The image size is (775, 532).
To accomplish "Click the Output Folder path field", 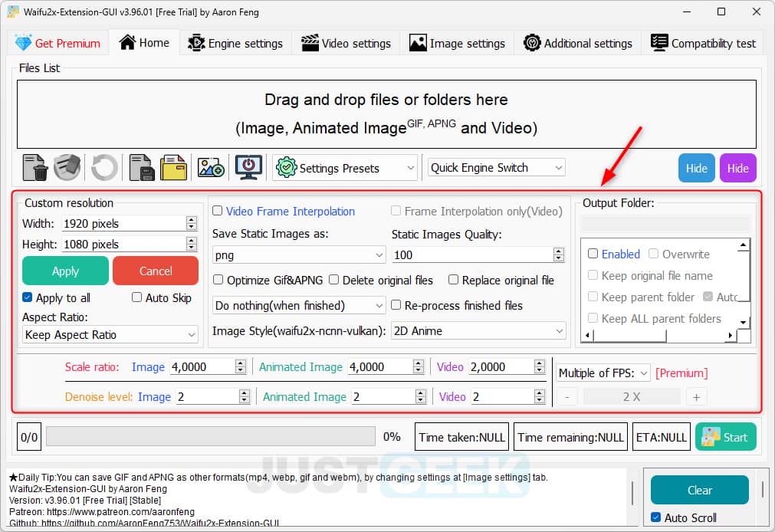I will 666,224.
